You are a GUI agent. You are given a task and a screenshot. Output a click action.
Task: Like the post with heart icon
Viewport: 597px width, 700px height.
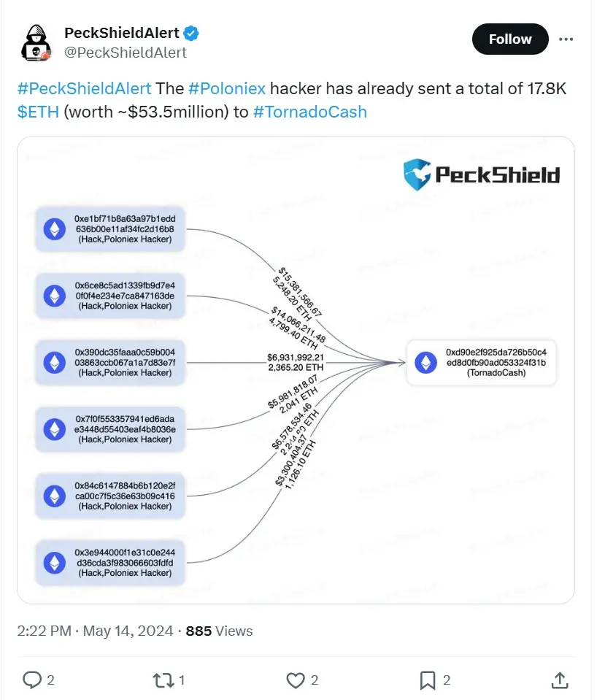click(295, 680)
